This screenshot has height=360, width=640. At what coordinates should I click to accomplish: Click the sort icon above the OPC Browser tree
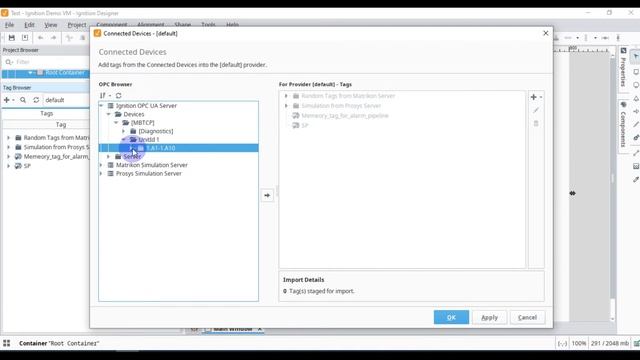click(x=103, y=96)
